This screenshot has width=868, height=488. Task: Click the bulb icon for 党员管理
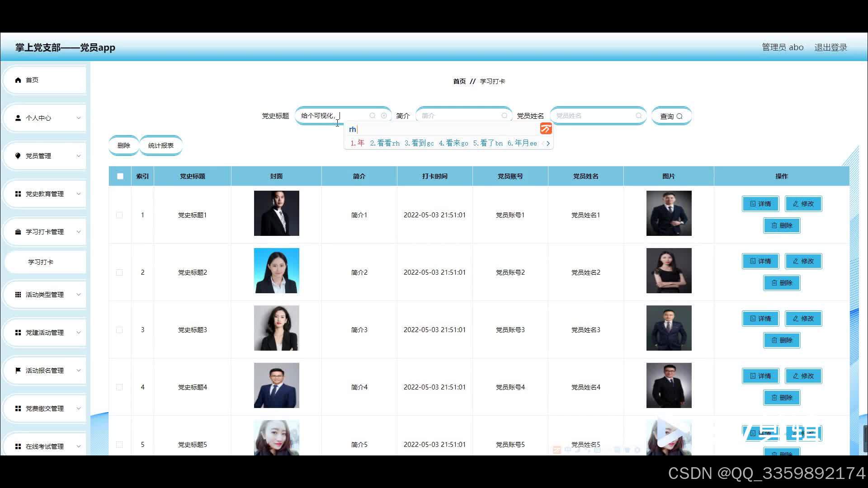18,156
